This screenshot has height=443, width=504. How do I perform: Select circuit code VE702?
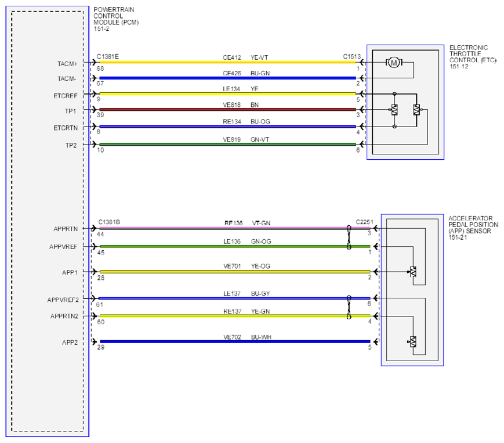[232, 337]
